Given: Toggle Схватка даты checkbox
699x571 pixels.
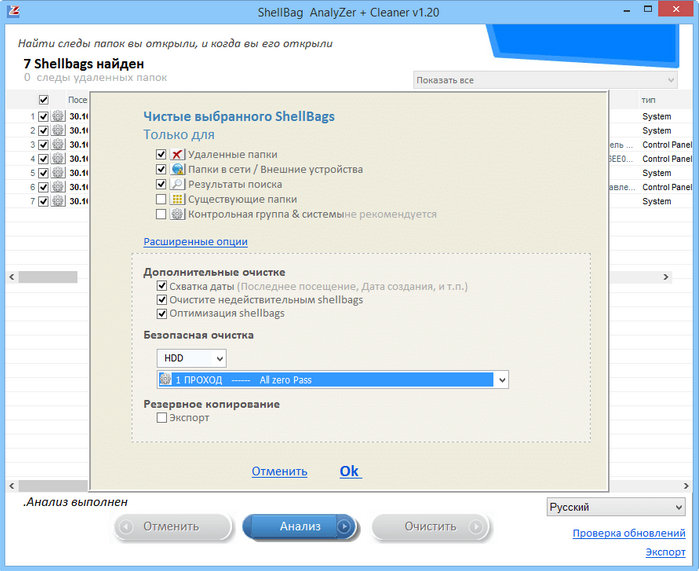Looking at the screenshot, I should pos(162,286).
